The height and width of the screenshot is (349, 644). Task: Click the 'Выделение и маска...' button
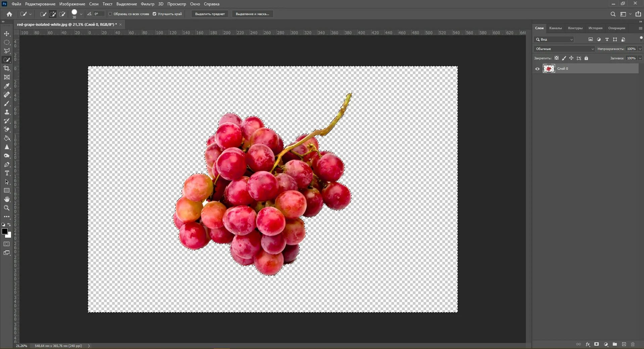pyautogui.click(x=252, y=14)
